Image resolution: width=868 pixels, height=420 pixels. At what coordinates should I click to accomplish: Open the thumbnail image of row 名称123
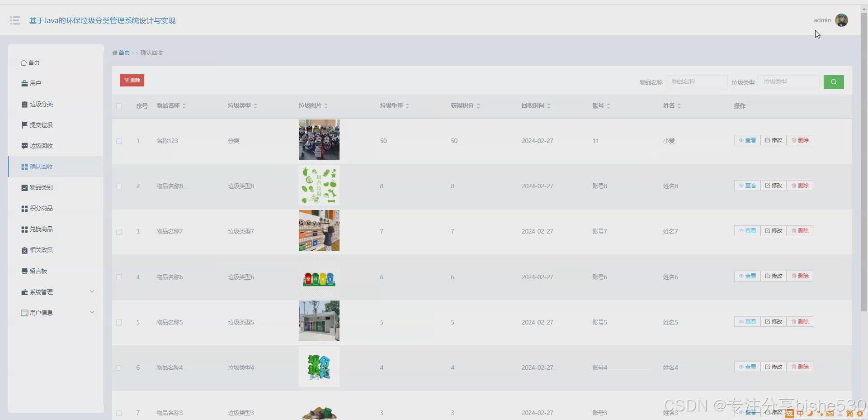(x=319, y=140)
